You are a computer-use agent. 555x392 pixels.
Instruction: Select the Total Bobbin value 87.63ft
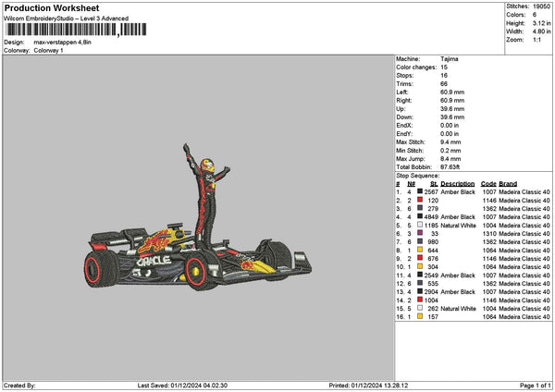point(450,167)
